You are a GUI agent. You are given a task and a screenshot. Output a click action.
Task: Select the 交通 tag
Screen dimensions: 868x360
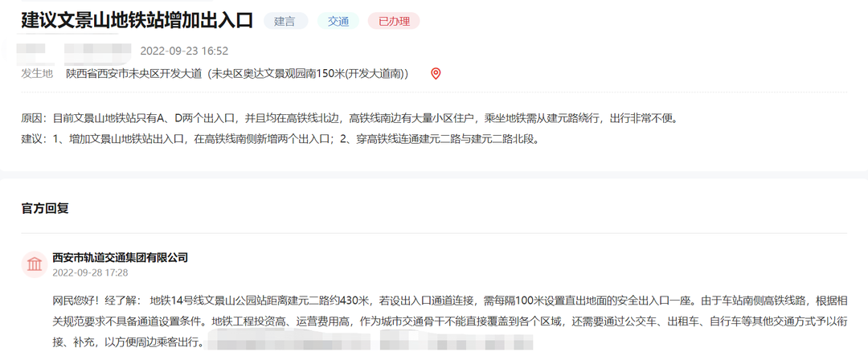point(338,22)
